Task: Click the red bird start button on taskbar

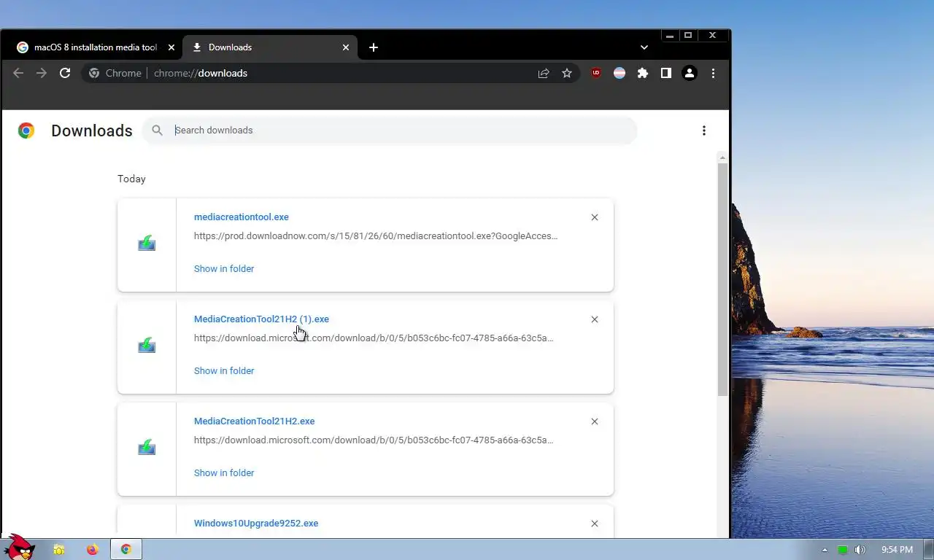Action: click(x=18, y=547)
